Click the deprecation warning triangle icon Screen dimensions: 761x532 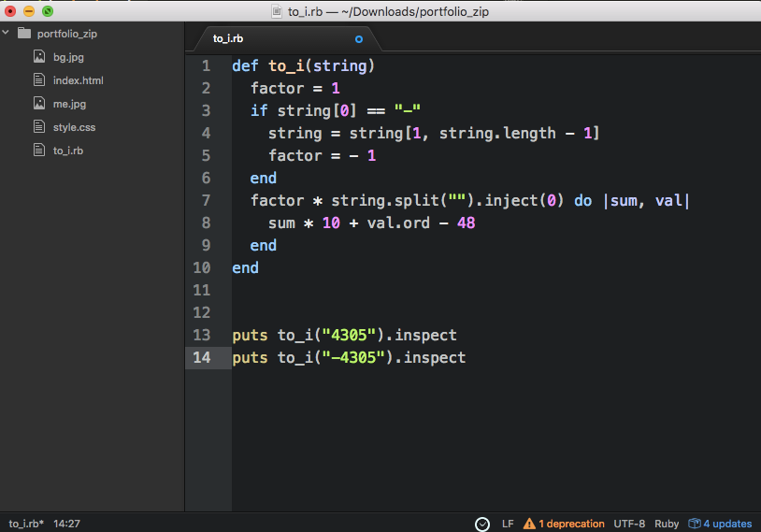529,524
